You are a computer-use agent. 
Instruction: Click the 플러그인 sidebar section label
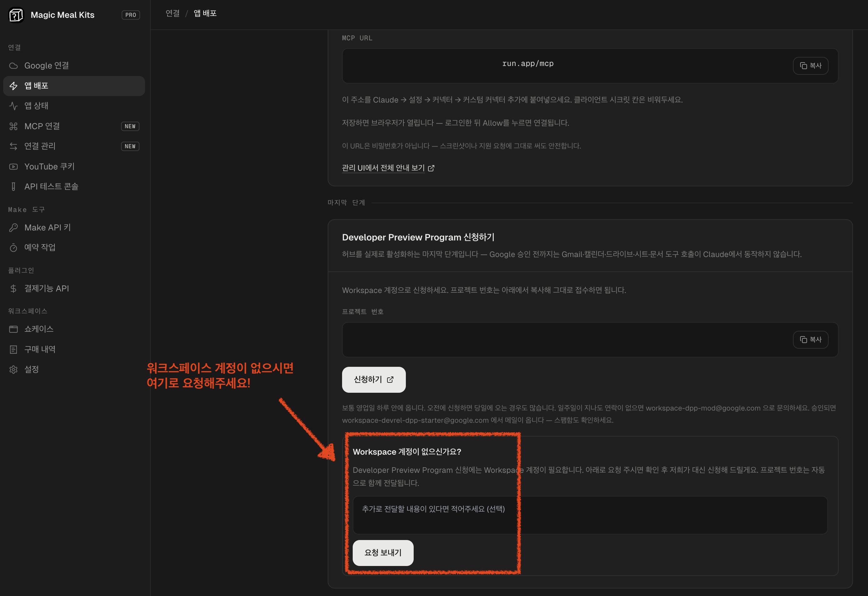click(21, 270)
